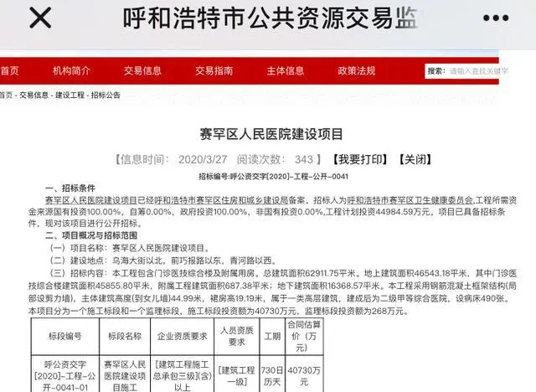Click the line （一）项目名称

click(130, 248)
